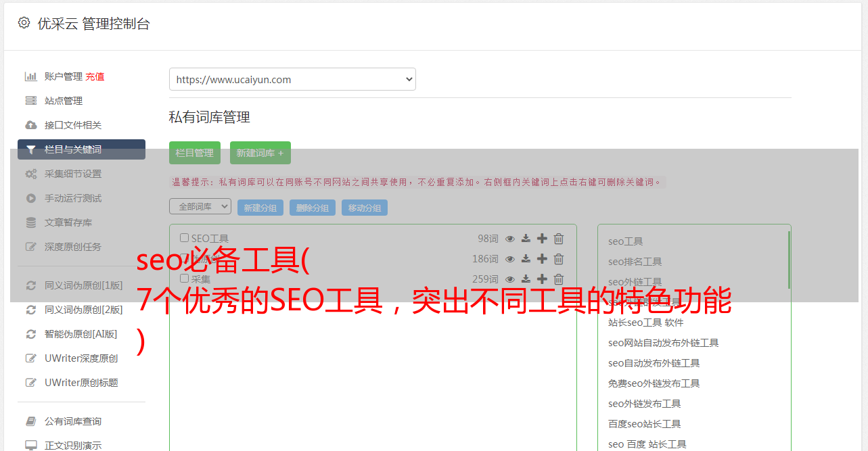Click the 98词 count in SEO工具 row
Viewport: 868px width, 451px height.
tap(488, 239)
